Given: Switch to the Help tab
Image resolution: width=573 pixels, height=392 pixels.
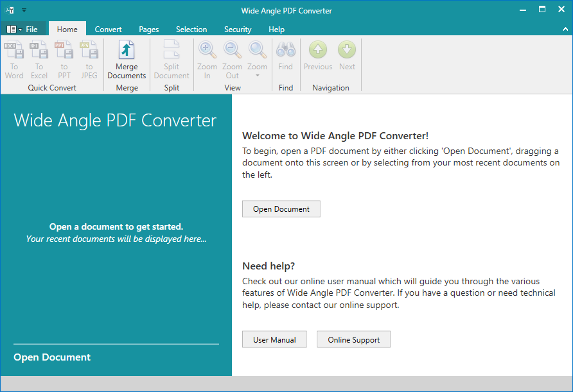Looking at the screenshot, I should pyautogui.click(x=276, y=30).
